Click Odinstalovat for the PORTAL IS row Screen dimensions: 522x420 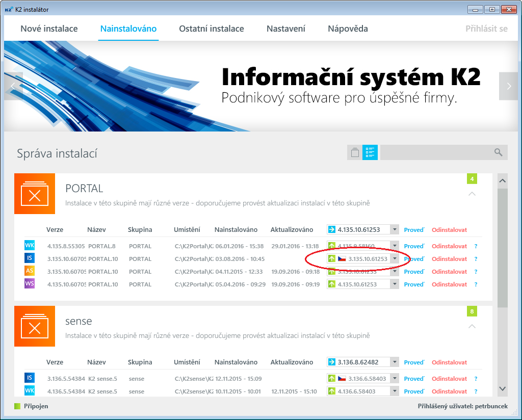point(449,259)
